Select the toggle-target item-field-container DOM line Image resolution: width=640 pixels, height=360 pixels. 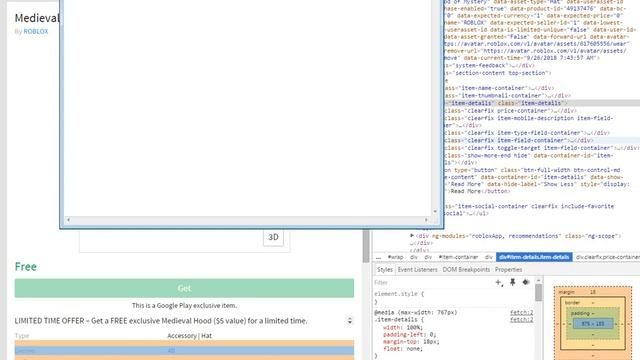(x=542, y=148)
